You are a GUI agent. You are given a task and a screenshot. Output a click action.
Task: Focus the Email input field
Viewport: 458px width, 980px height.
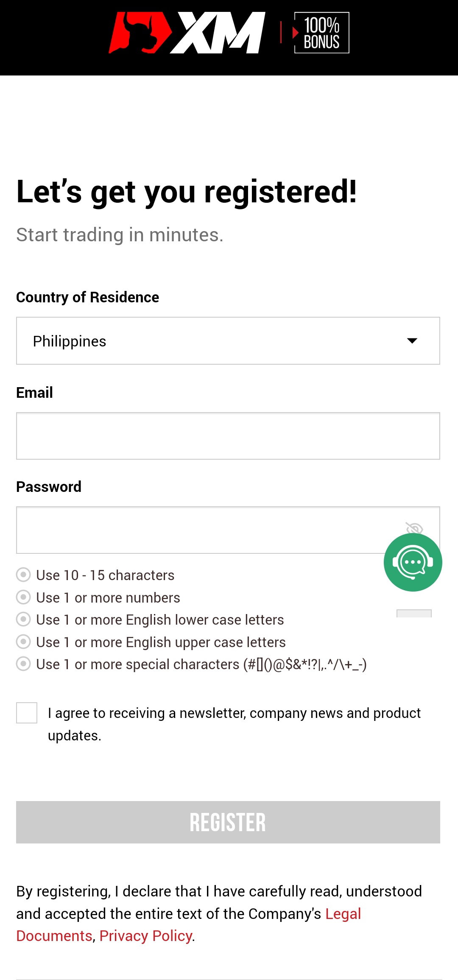(x=228, y=436)
